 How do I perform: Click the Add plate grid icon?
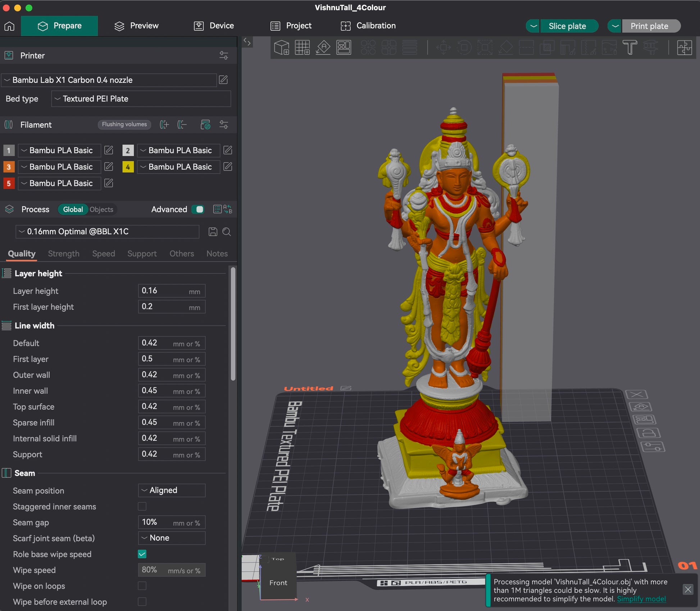coord(302,47)
